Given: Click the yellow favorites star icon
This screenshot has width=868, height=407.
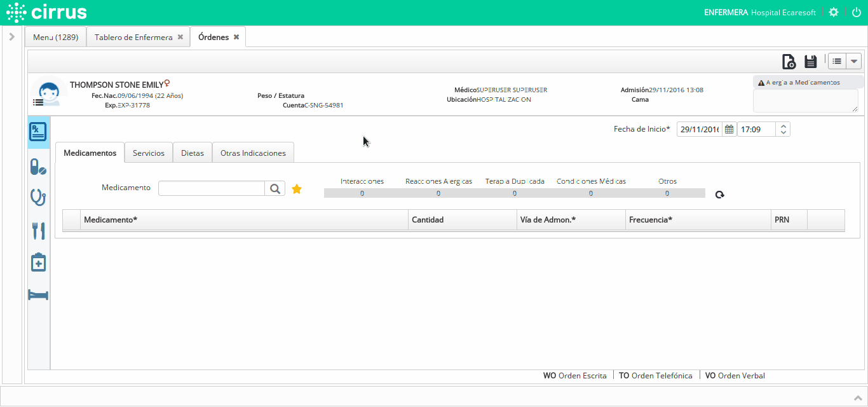Looking at the screenshot, I should [x=297, y=189].
